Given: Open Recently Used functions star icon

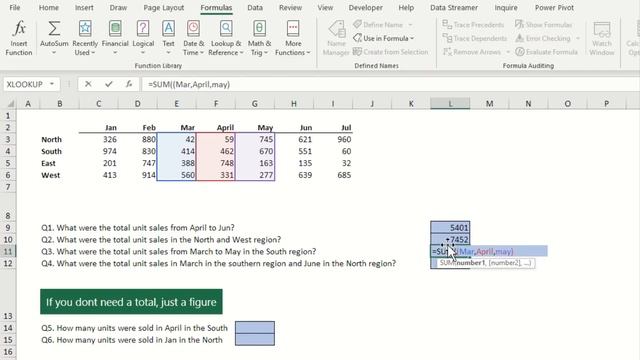Looking at the screenshot, I should click(85, 29).
